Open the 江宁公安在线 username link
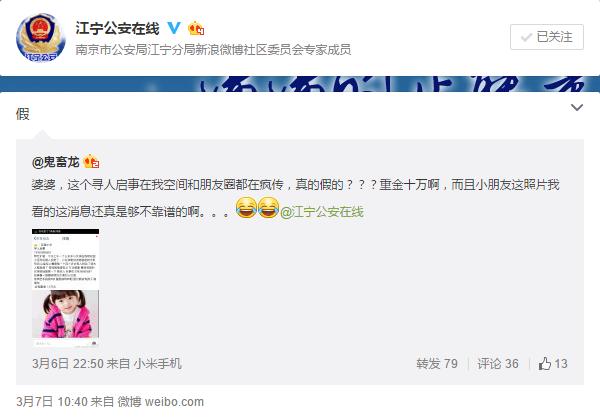 pos(117,28)
